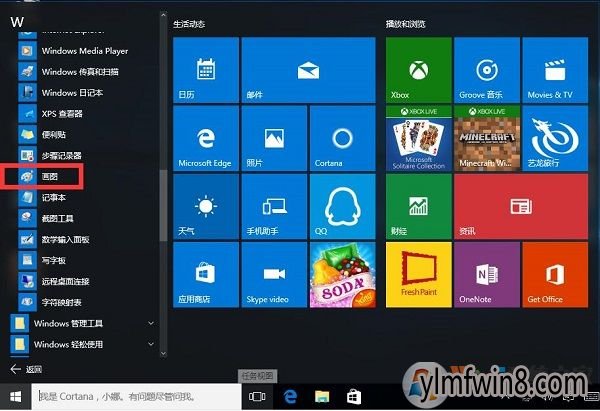Viewport: 600px width, 411px height.
Task: Click app list scrollbar up arrow
Action: 163,15
